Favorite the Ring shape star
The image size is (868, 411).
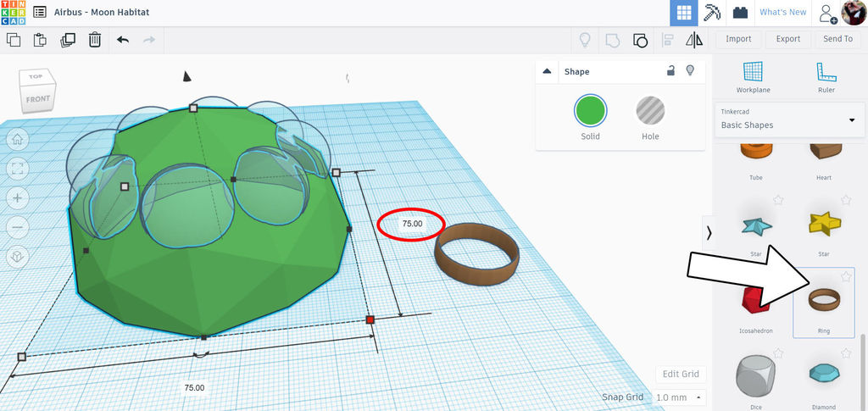[x=845, y=276]
